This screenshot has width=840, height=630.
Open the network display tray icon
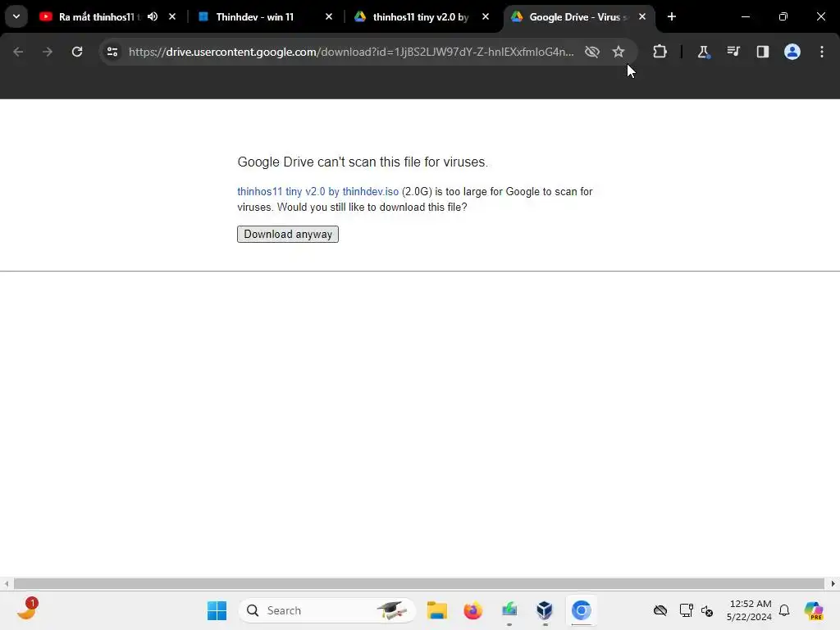(x=686, y=610)
